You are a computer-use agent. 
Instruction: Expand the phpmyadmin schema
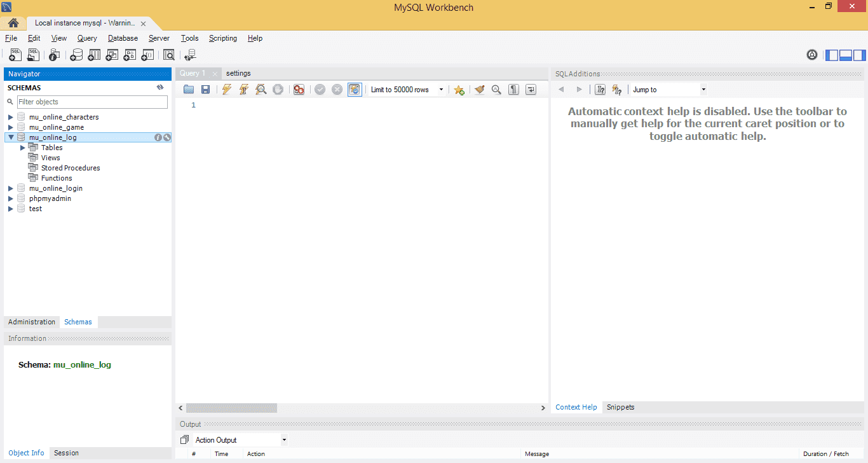11,198
